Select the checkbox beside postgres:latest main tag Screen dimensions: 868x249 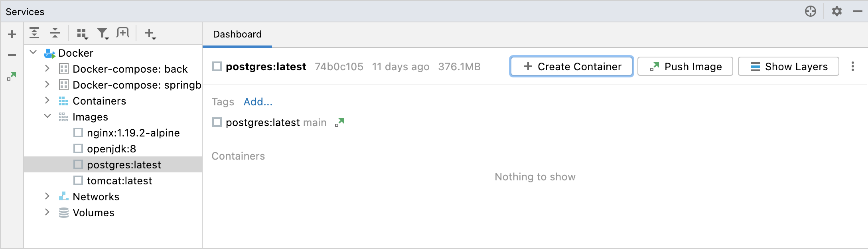coord(217,123)
